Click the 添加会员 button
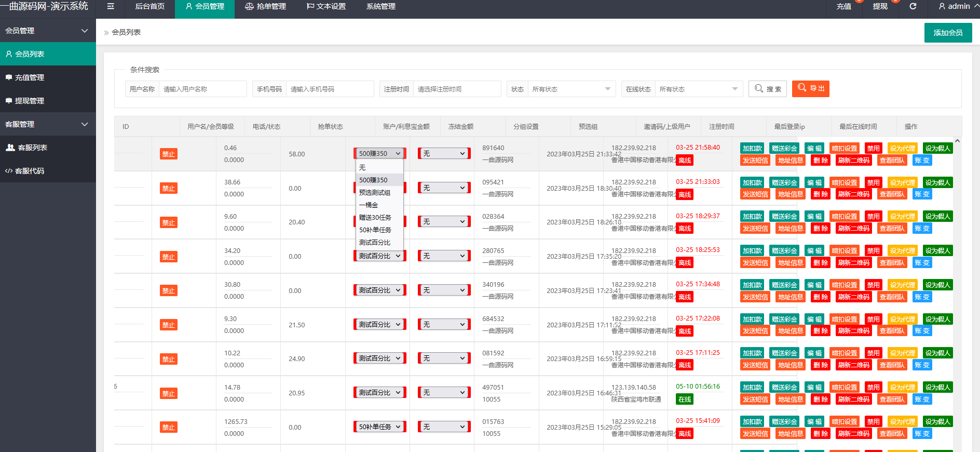Image resolution: width=980 pixels, height=452 pixels. (948, 33)
